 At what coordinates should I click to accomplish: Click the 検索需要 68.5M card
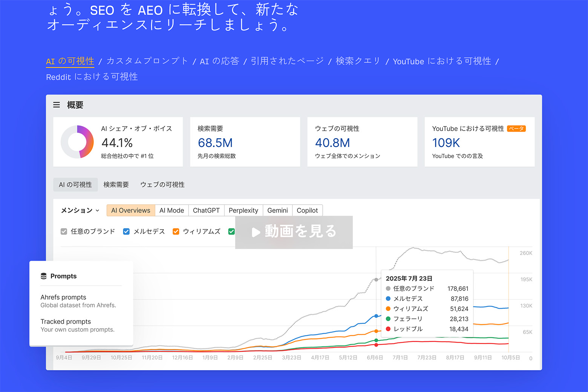[245, 142]
